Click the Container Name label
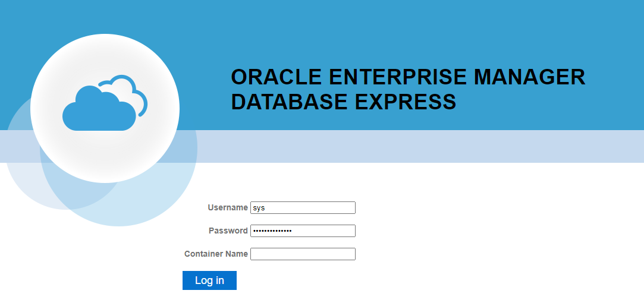 coord(216,254)
